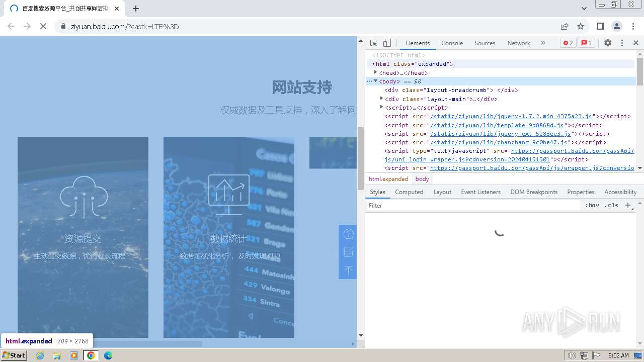Open DevTools settings gear

tap(608, 43)
